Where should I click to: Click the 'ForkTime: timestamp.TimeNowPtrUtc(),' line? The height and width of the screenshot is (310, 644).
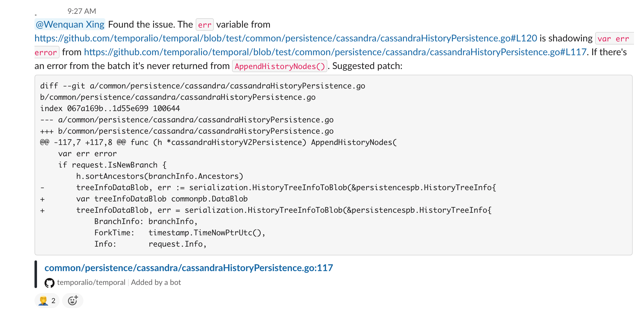point(180,233)
